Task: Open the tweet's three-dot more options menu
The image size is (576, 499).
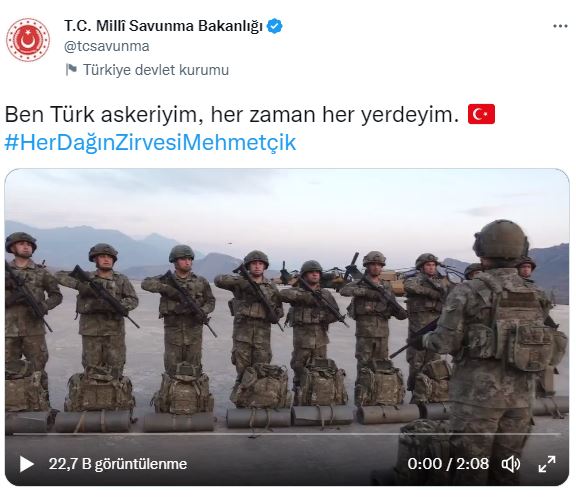Action: pyautogui.click(x=560, y=26)
